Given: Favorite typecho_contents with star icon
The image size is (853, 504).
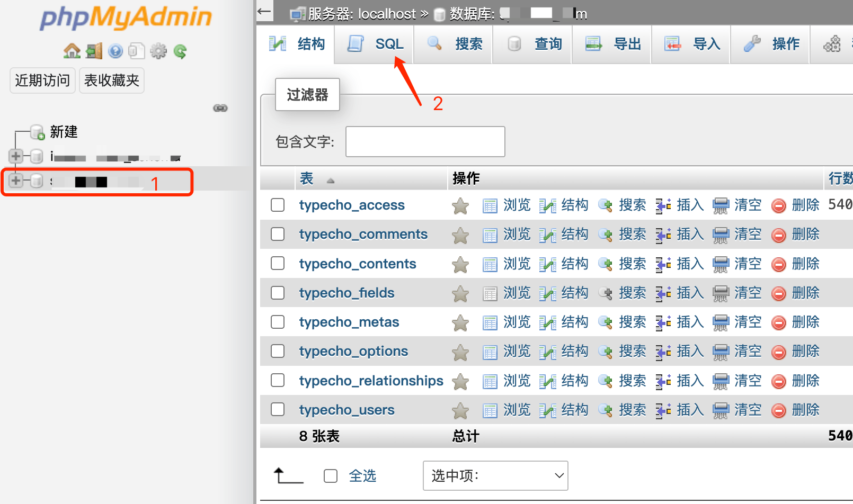Looking at the screenshot, I should click(460, 264).
